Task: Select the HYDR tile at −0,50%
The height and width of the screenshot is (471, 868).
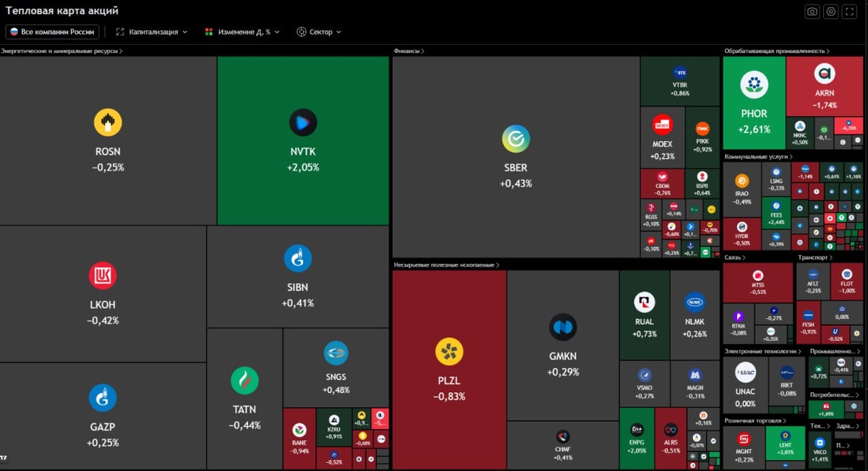Action: click(x=742, y=234)
